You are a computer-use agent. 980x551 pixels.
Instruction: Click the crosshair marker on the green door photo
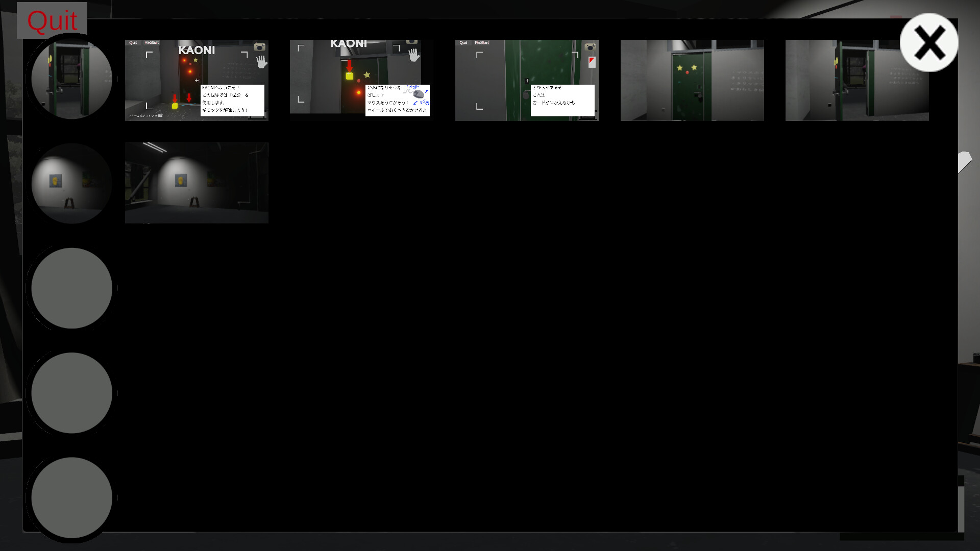click(x=527, y=81)
